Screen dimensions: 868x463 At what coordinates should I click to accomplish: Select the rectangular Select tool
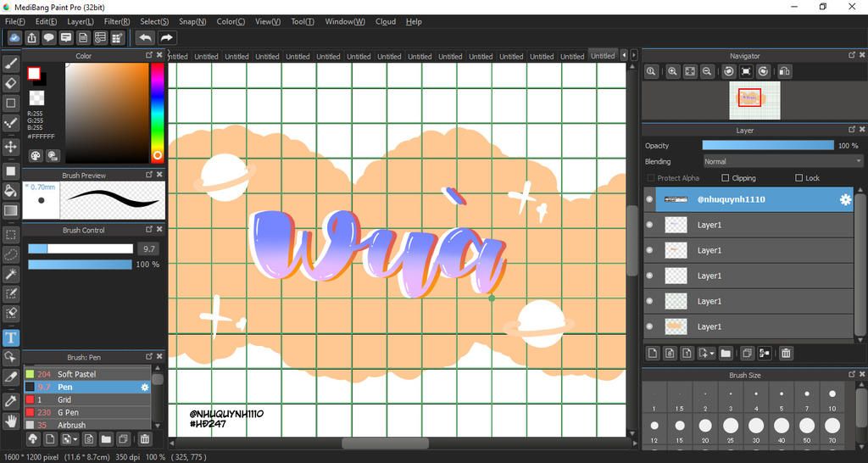[10, 235]
